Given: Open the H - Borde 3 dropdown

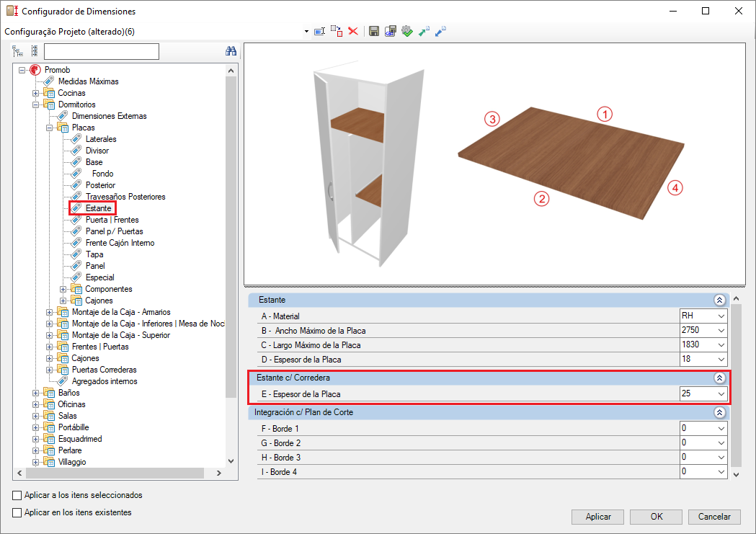Looking at the screenshot, I should click(x=721, y=458).
